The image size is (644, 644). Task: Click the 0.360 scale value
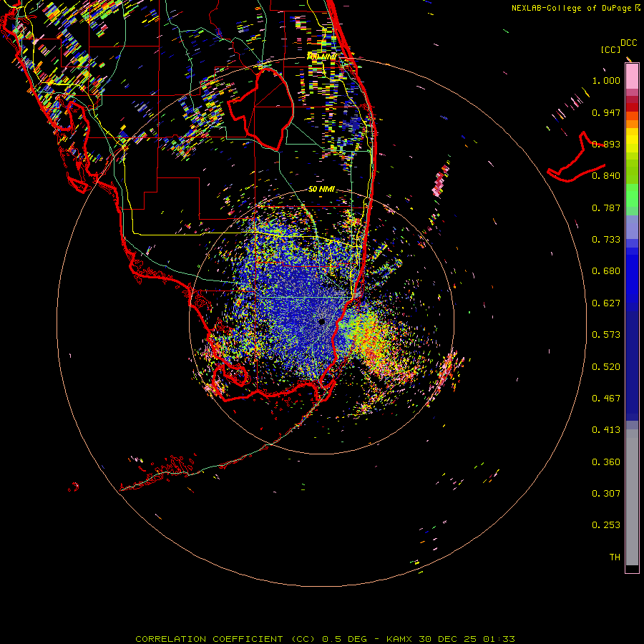click(x=606, y=462)
